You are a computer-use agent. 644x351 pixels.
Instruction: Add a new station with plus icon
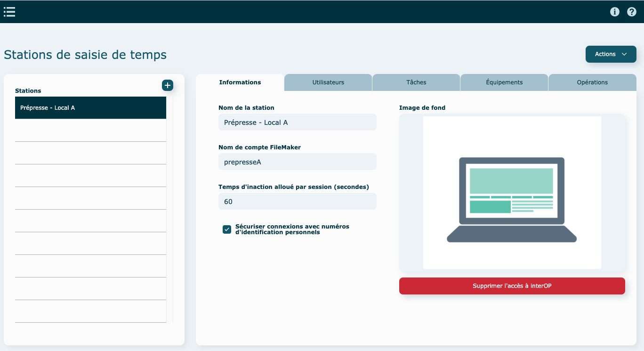point(168,85)
